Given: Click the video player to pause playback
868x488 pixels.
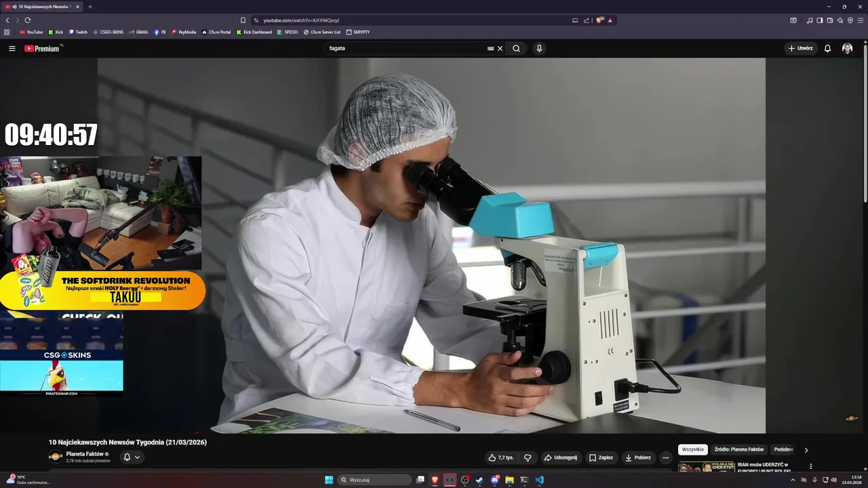Looking at the screenshot, I should click(x=431, y=245).
